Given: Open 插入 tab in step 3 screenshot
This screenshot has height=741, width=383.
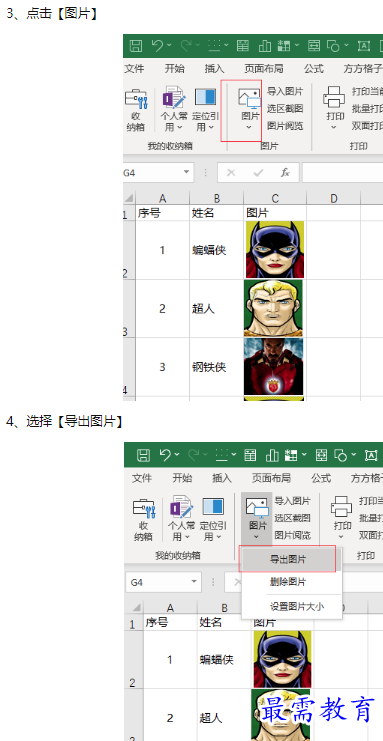Looking at the screenshot, I should pos(214,69).
